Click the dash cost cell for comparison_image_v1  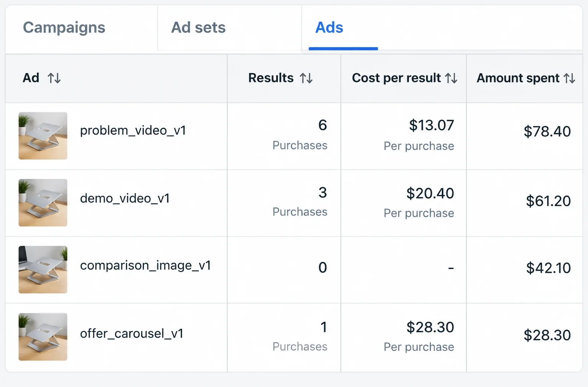point(451,268)
